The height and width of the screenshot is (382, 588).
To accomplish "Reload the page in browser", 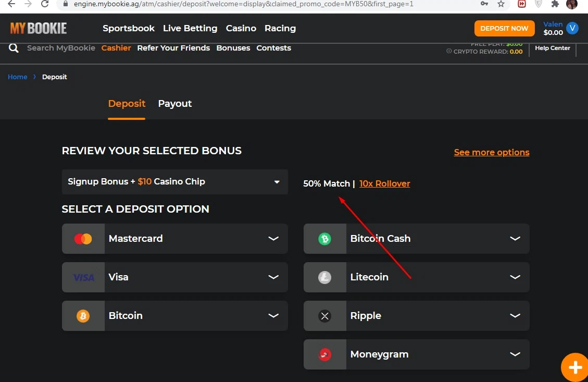I will click(45, 4).
